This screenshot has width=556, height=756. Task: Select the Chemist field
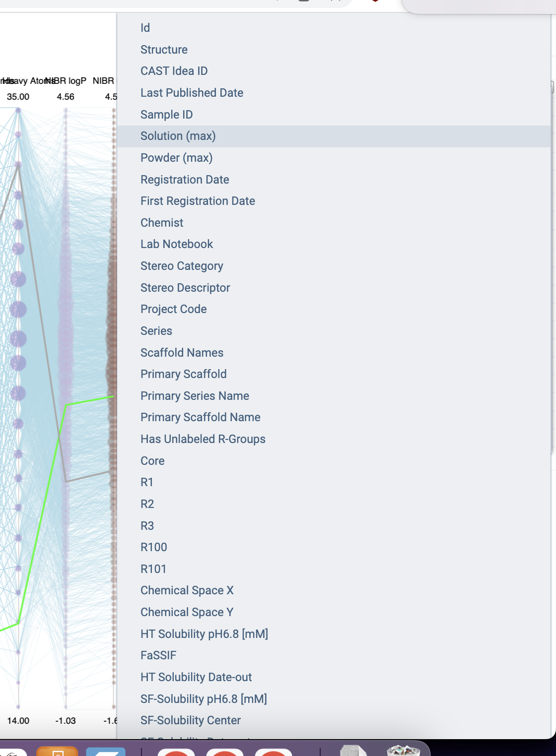coord(162,222)
